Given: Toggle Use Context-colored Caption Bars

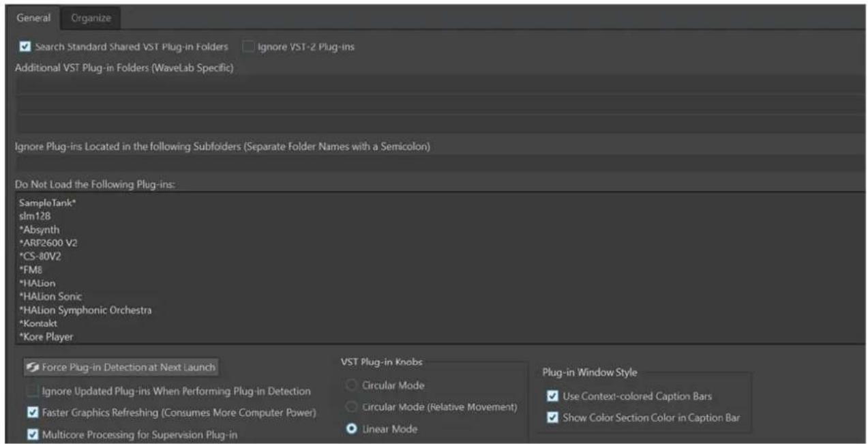Looking at the screenshot, I should coord(553,396).
